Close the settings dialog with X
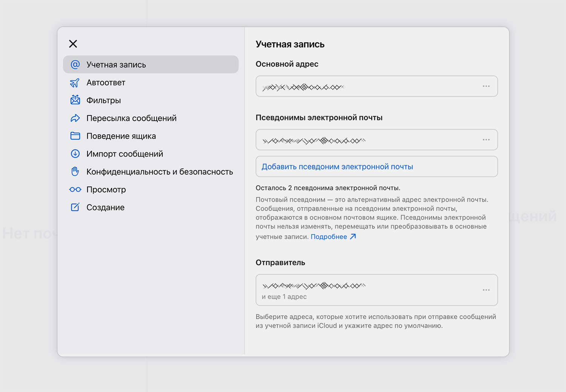Screen dimensions: 566x392 (x=73, y=44)
